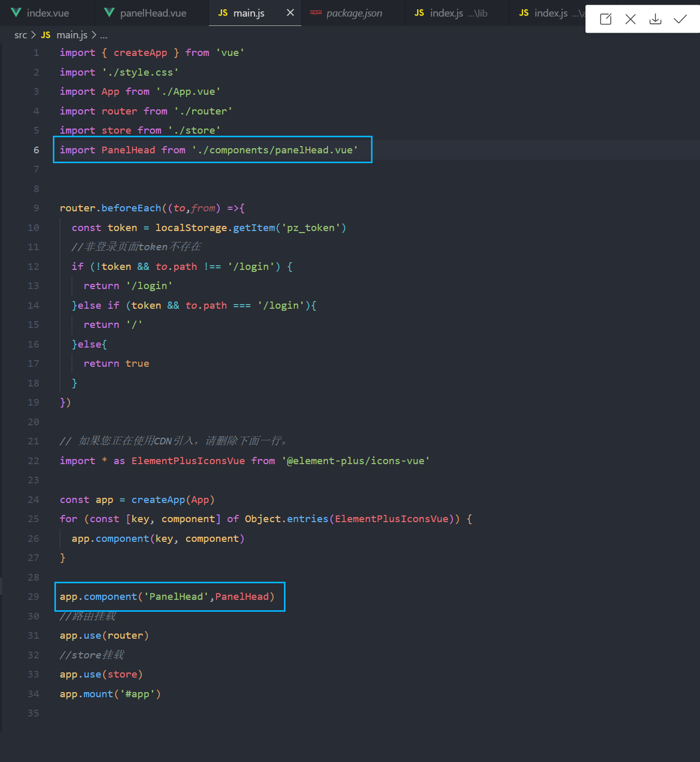Click './components/panelHead.vue' path string
Image resolution: width=700 pixels, height=762 pixels.
[275, 150]
